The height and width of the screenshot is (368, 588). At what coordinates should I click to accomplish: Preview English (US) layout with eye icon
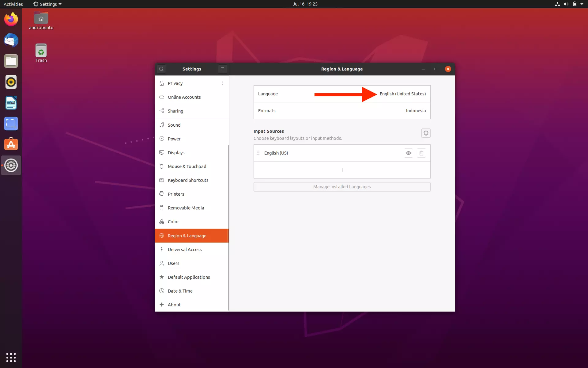(x=409, y=153)
